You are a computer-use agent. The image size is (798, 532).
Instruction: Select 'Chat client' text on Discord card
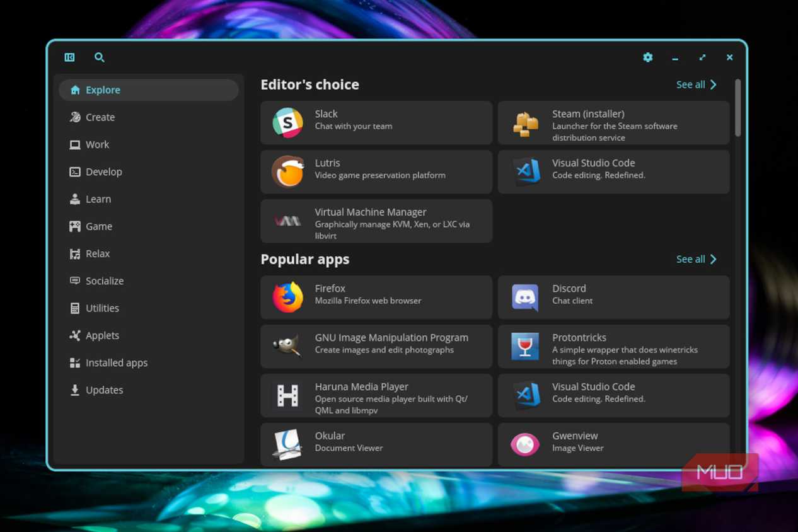point(572,301)
